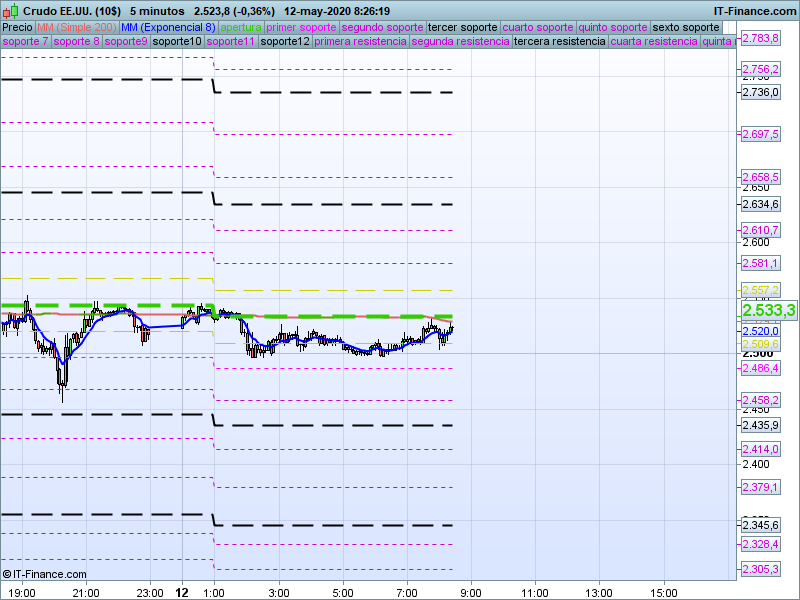The image size is (800, 600).
Task: Click the green 2.533,3 price tag
Action: (768, 311)
